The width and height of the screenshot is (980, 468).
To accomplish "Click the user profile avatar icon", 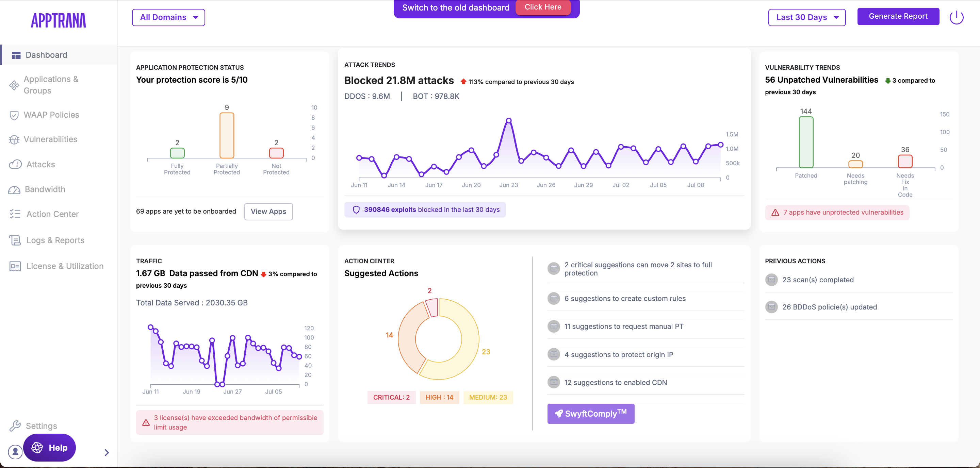I will pos(15,451).
